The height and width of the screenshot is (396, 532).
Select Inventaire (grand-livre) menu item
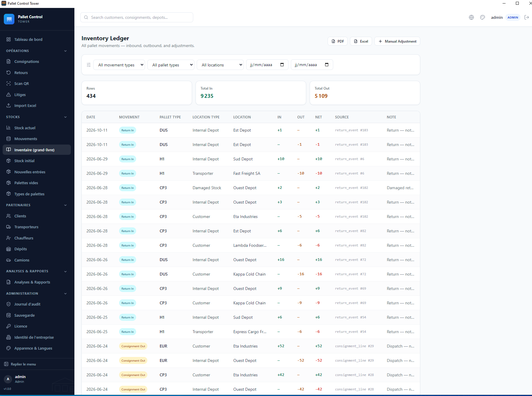36,150
